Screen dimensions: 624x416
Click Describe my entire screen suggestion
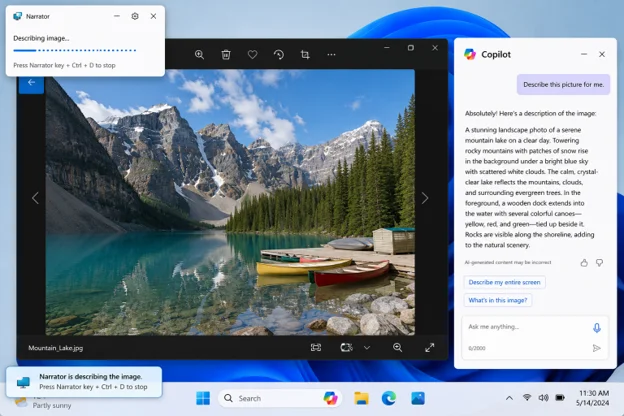point(504,282)
